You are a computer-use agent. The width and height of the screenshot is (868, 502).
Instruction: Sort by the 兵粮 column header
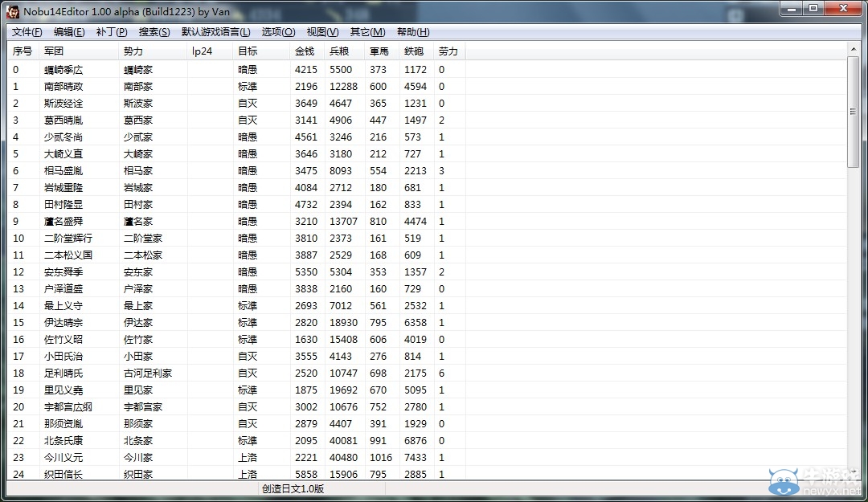(x=345, y=51)
